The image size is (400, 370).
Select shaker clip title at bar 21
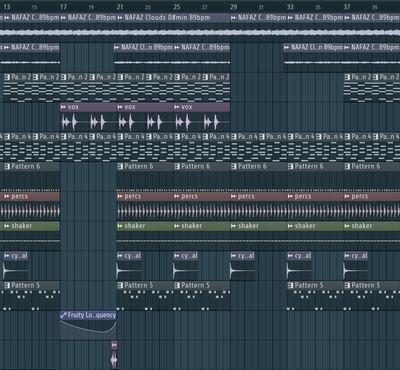(x=135, y=226)
